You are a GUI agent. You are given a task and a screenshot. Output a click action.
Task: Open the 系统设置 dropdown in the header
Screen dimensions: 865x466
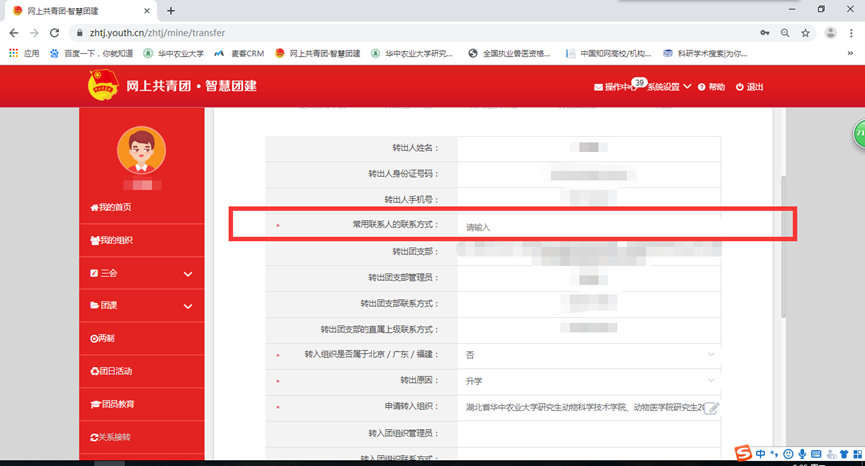coord(668,87)
